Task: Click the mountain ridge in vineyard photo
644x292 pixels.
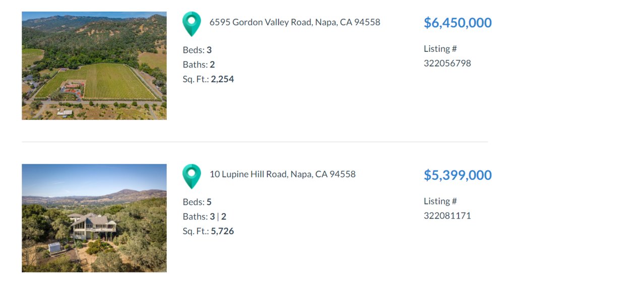Action: pos(94,21)
